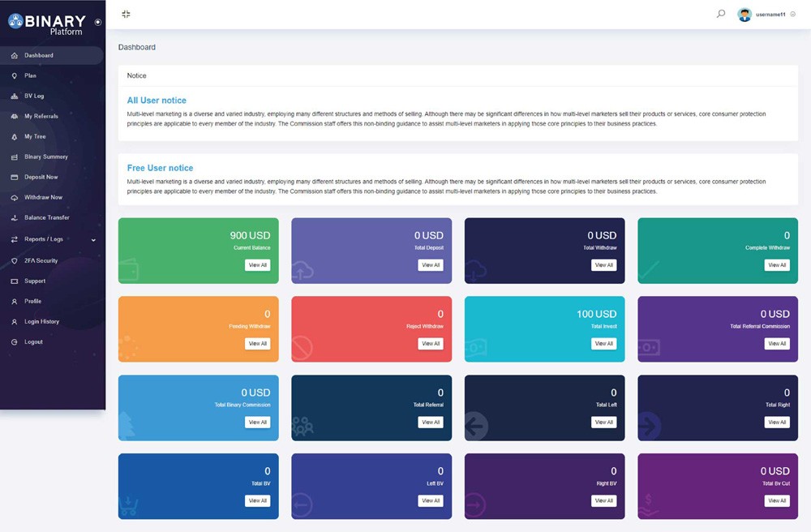Click the My Referrals users icon

pos(15,117)
